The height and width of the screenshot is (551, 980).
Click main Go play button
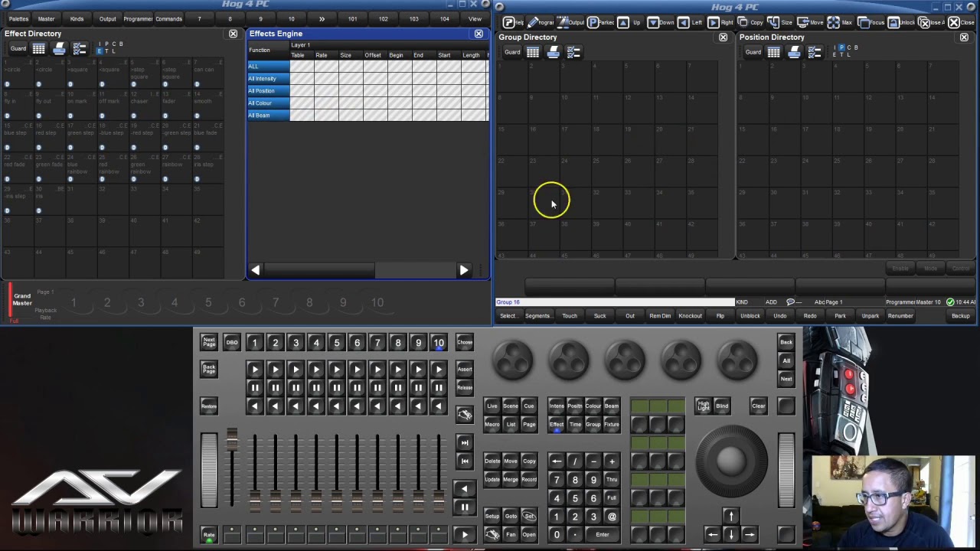click(x=464, y=535)
